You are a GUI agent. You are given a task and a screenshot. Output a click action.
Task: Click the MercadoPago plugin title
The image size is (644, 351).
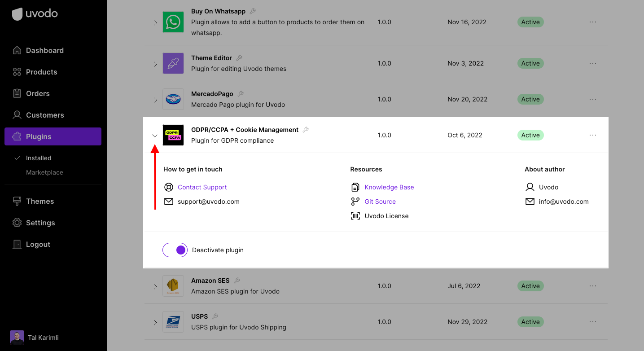(212, 94)
